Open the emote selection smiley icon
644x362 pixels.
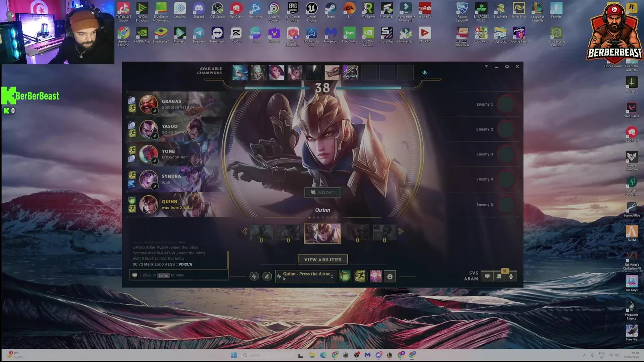click(x=390, y=276)
